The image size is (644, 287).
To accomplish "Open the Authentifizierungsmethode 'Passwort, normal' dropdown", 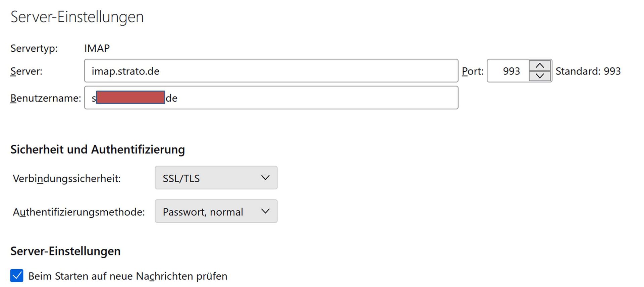I will click(216, 212).
